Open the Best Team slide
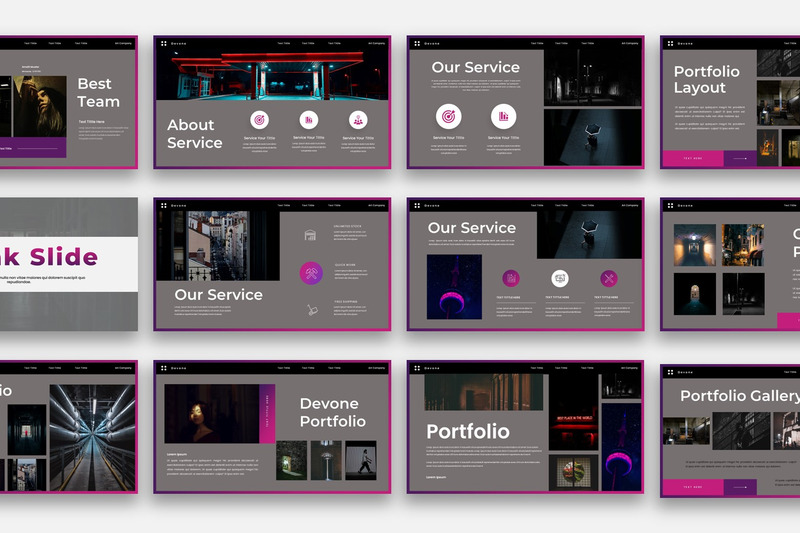Viewport: 800px width, 533px height. pos(68,102)
